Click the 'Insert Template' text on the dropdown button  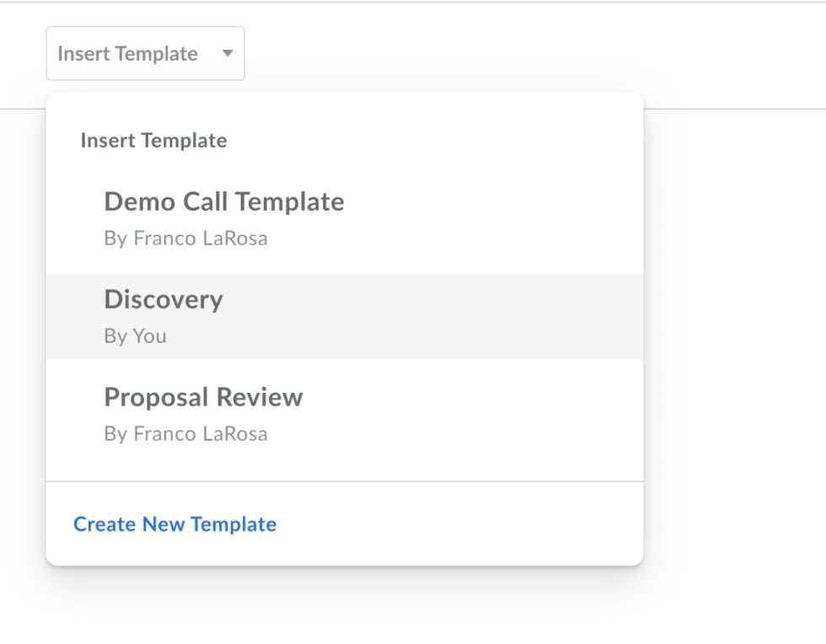pos(127,54)
